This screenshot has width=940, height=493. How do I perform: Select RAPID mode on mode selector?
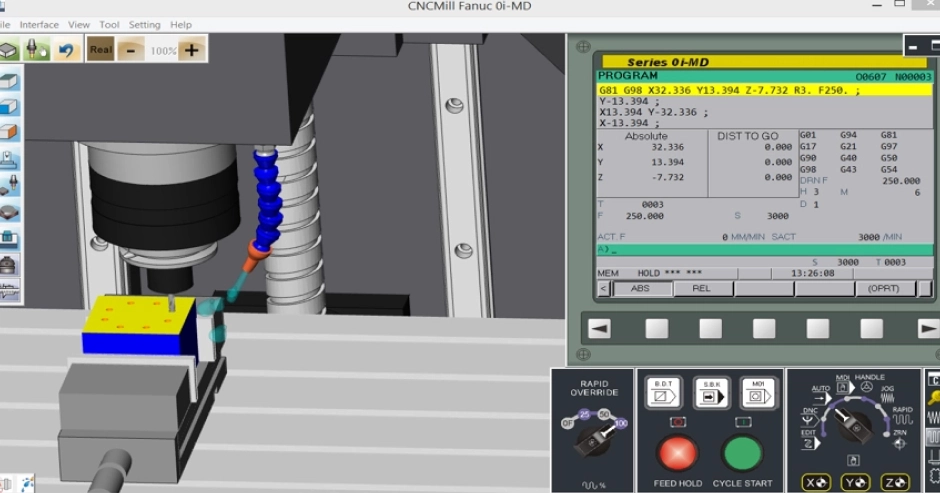[x=902, y=415]
